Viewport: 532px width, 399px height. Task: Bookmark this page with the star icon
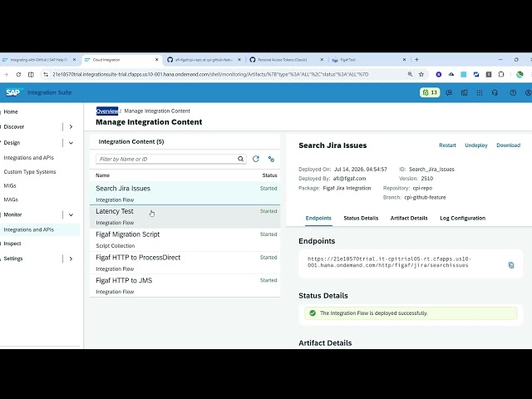(x=421, y=74)
